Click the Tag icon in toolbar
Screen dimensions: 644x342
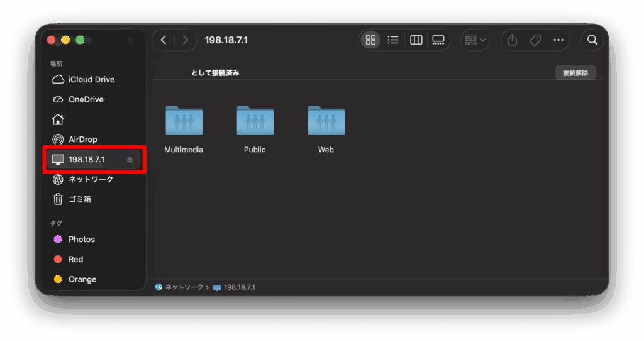point(535,40)
